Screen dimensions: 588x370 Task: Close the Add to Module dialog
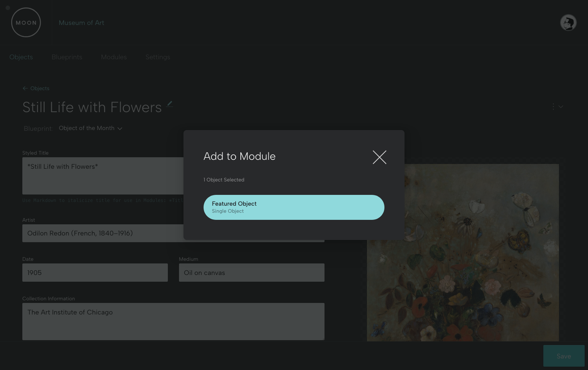coord(380,157)
